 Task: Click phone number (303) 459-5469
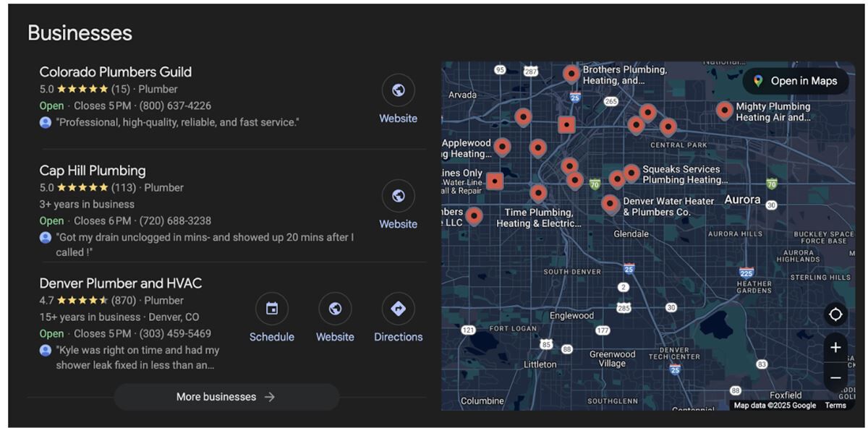pyautogui.click(x=175, y=333)
